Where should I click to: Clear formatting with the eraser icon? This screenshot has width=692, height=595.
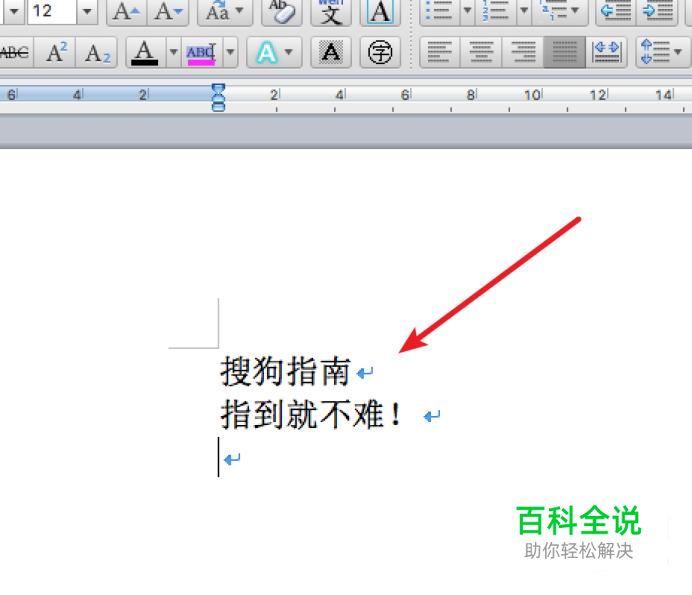[x=282, y=11]
